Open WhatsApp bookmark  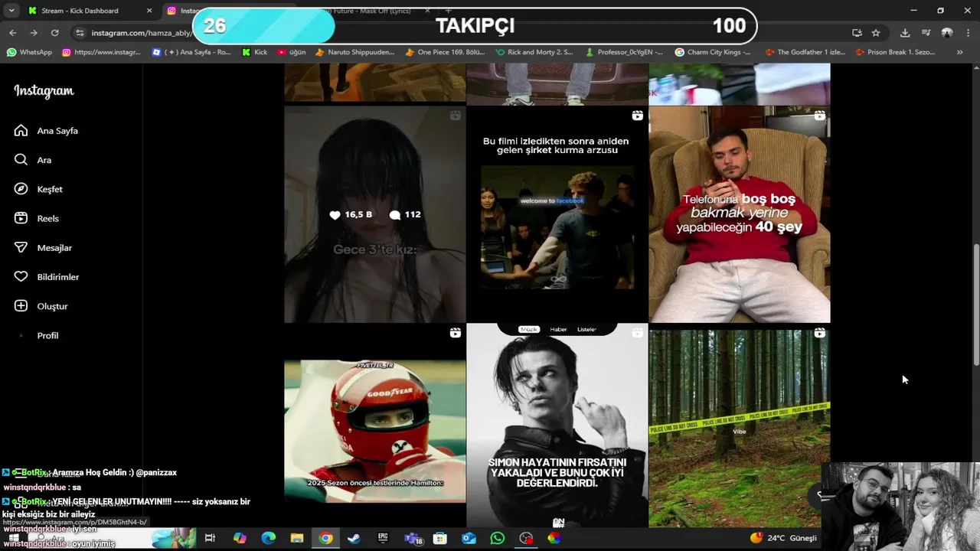[x=29, y=52]
